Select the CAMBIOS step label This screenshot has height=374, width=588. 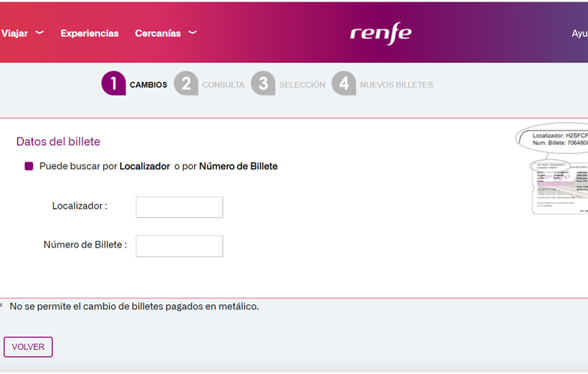pyautogui.click(x=149, y=85)
